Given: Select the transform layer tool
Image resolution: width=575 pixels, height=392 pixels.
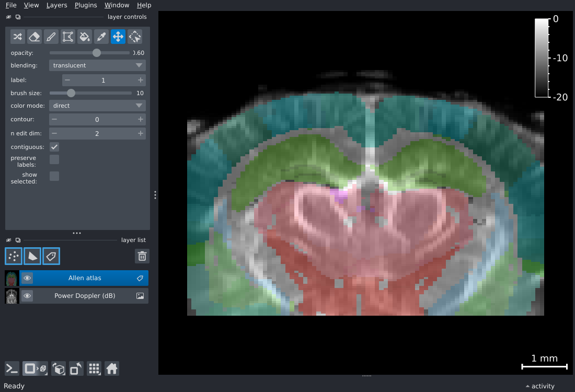Looking at the screenshot, I should tap(134, 37).
